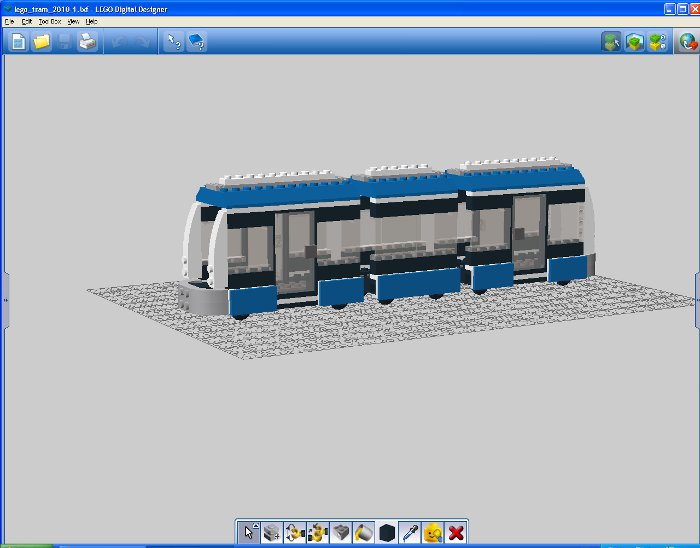Open the Help menu

point(91,21)
